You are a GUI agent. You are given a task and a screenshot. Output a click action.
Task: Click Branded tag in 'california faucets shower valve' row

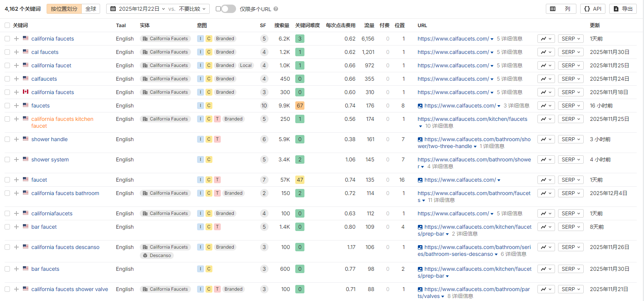coord(233,289)
